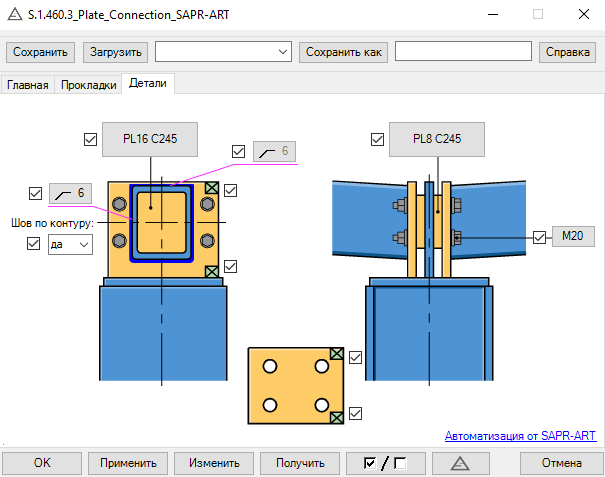Focus the save-as name input field
Viewport: 605px width, 477px height.
(463, 51)
